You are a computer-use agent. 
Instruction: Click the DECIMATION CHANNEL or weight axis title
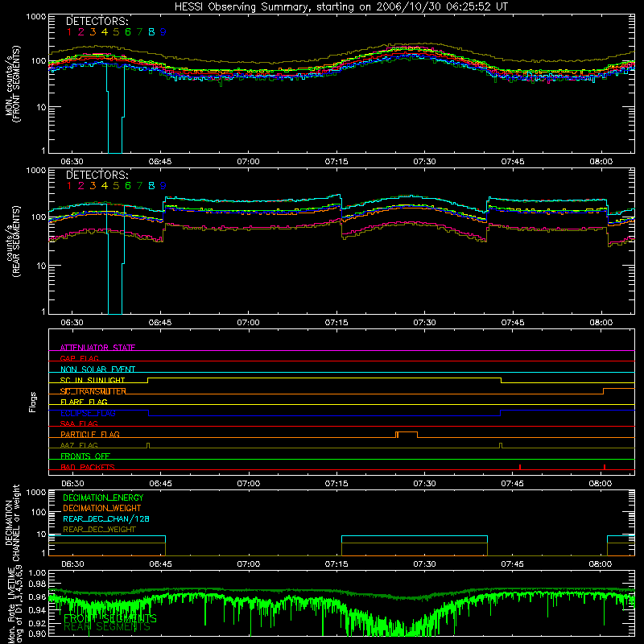pos(13,522)
